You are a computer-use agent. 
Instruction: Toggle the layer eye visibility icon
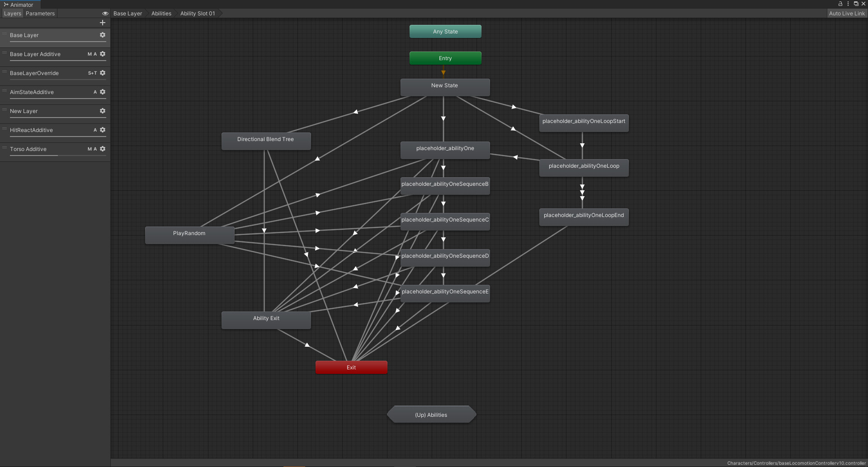pyautogui.click(x=105, y=13)
